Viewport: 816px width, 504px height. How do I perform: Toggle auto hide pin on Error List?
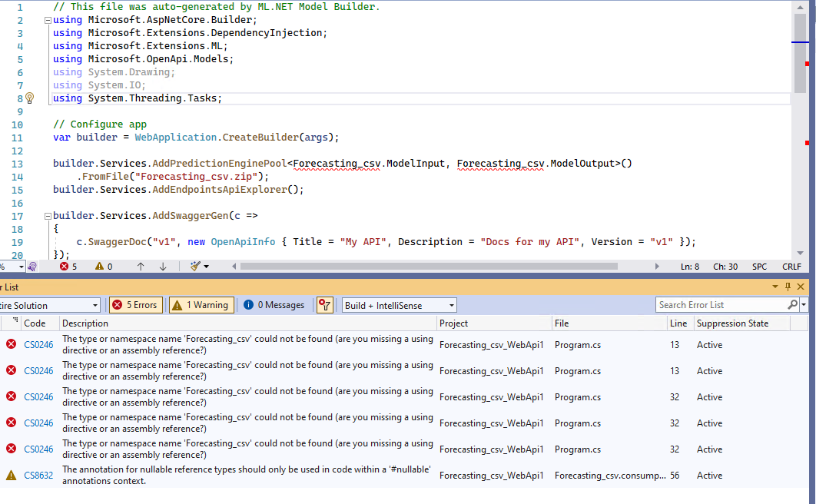[788, 287]
